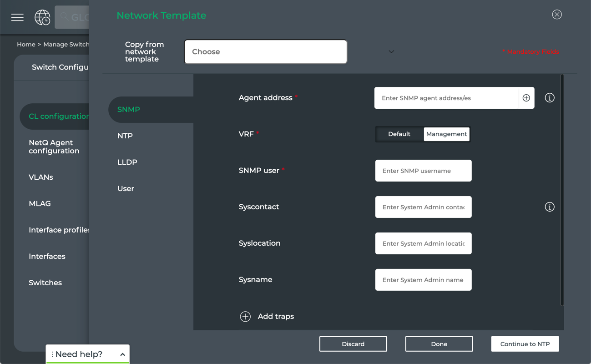591x364 pixels.
Task: Show info for Syscontact field
Action: 550,207
